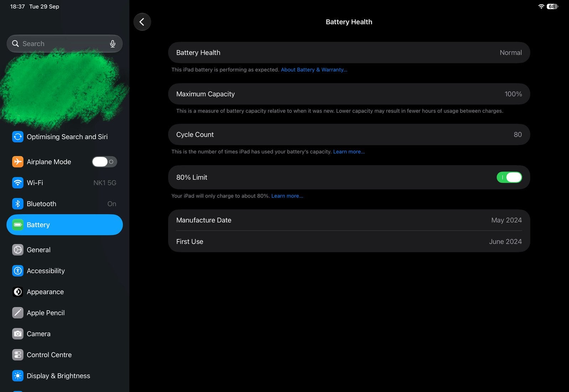
Task: Tap the Appearance icon
Action: [x=18, y=292]
